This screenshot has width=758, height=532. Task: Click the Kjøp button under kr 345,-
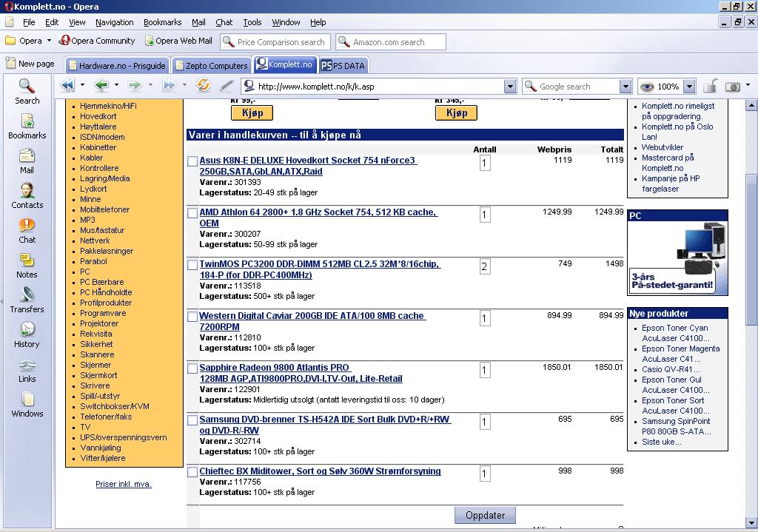456,112
